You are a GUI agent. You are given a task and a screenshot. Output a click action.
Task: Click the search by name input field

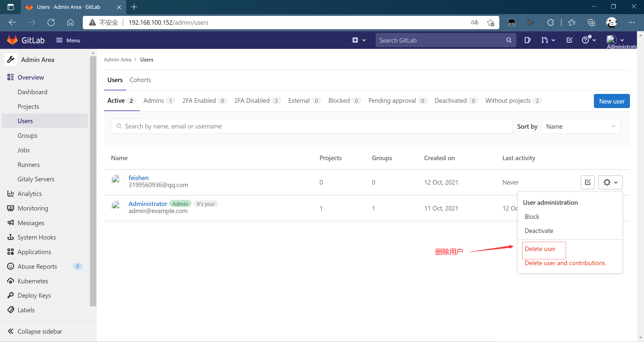(312, 126)
